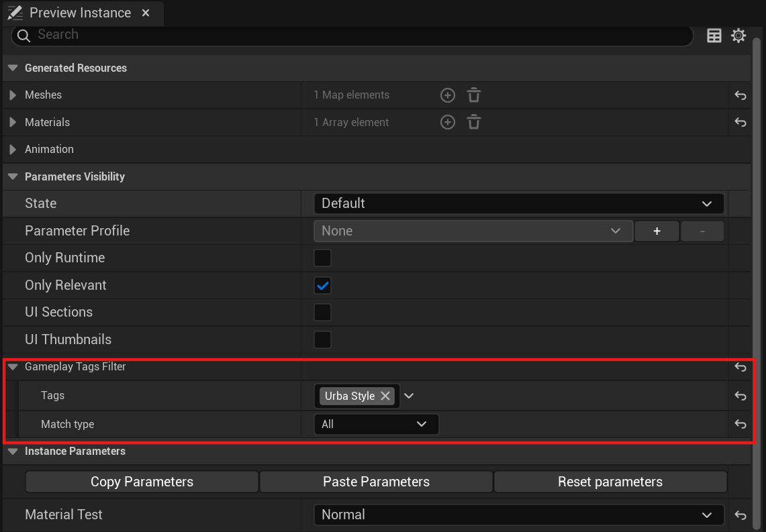Click the UI Thumbnails label

(68, 339)
